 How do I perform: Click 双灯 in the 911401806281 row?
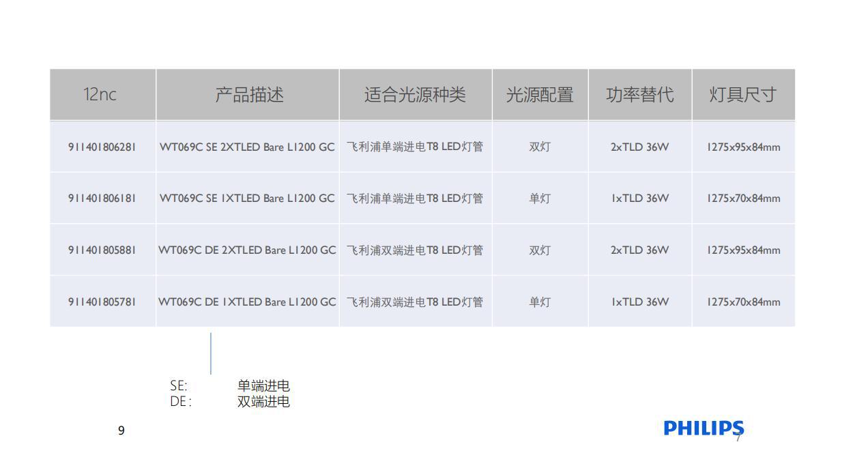coord(540,147)
